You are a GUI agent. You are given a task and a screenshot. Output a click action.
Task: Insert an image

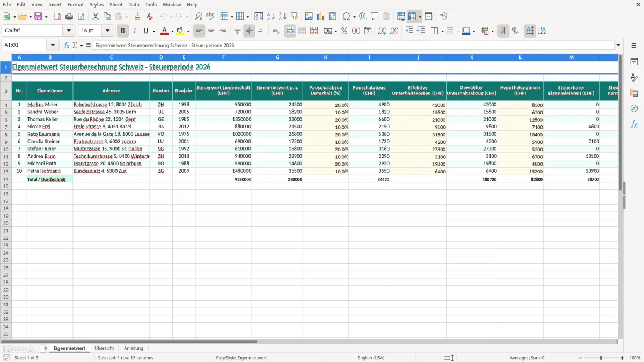click(x=309, y=17)
